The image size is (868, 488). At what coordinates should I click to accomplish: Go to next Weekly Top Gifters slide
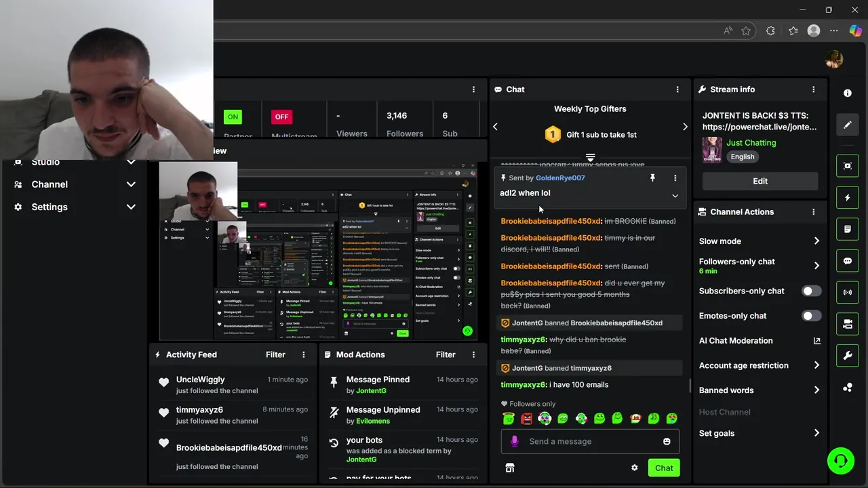685,127
